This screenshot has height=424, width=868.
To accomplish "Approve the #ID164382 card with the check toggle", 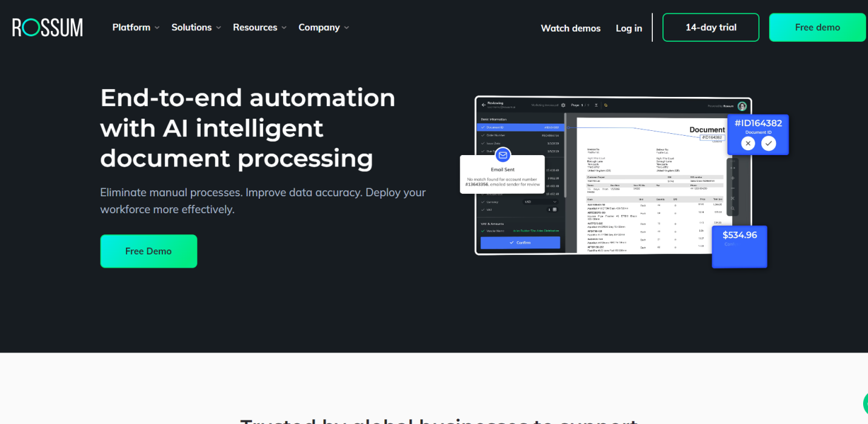I will tap(769, 143).
